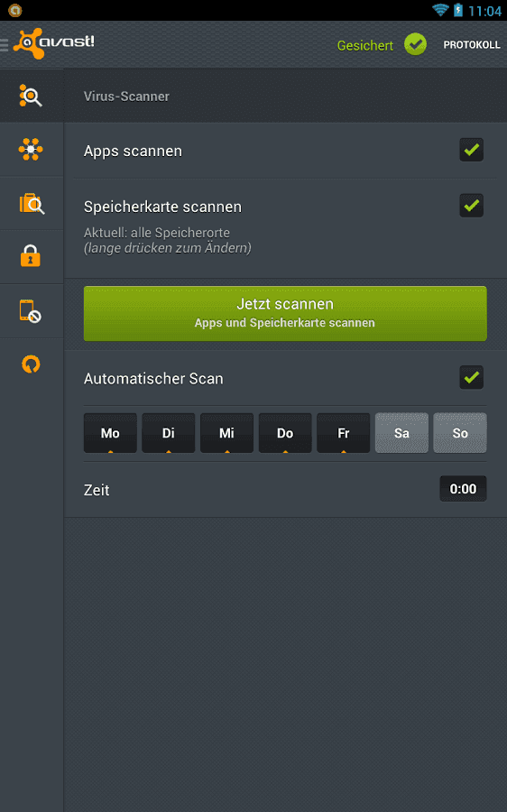Tap the Wi-Fi icon in status bar
Image resolution: width=507 pixels, height=812 pixels.
440,10
